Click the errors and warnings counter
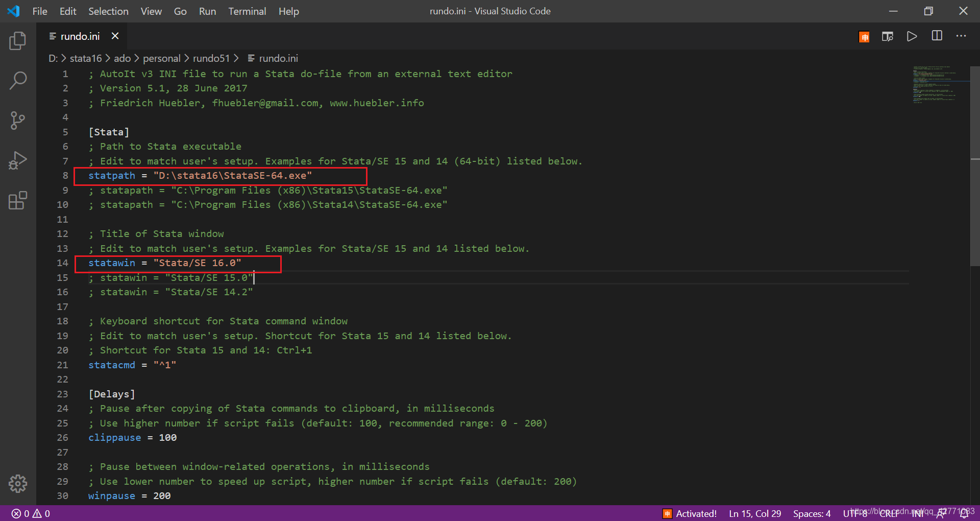This screenshot has height=521, width=980. (x=30, y=513)
